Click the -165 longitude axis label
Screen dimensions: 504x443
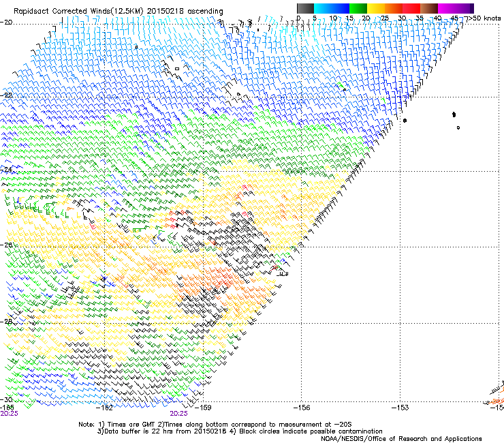point(7,408)
